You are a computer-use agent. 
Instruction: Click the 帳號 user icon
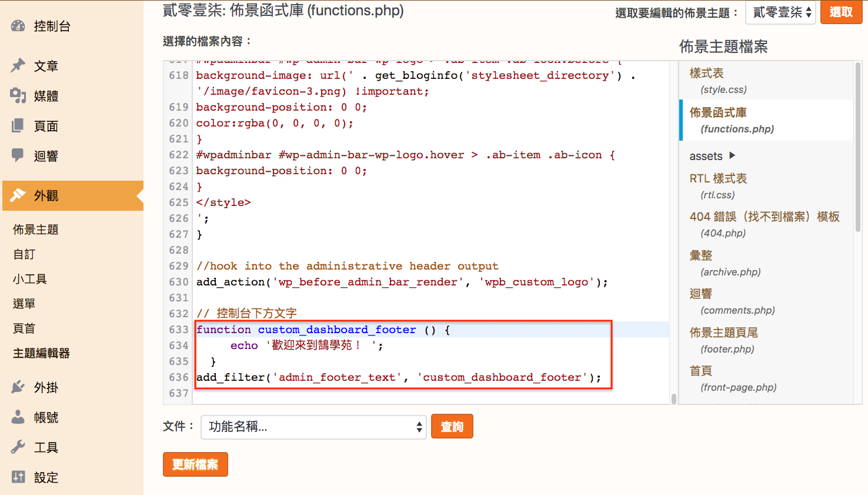(x=18, y=417)
